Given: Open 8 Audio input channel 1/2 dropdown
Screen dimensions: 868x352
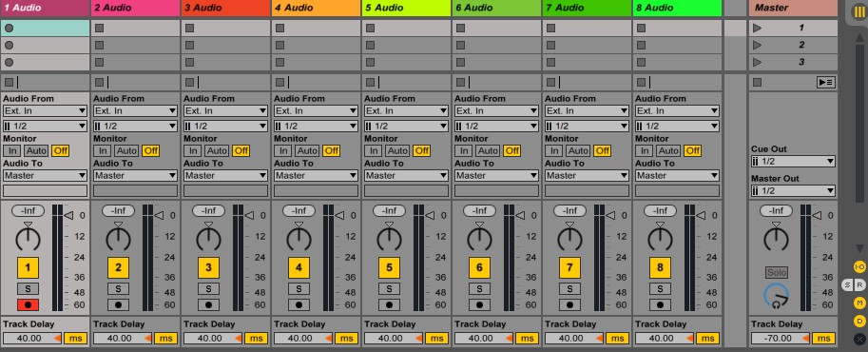Looking at the screenshot, I should (x=677, y=126).
